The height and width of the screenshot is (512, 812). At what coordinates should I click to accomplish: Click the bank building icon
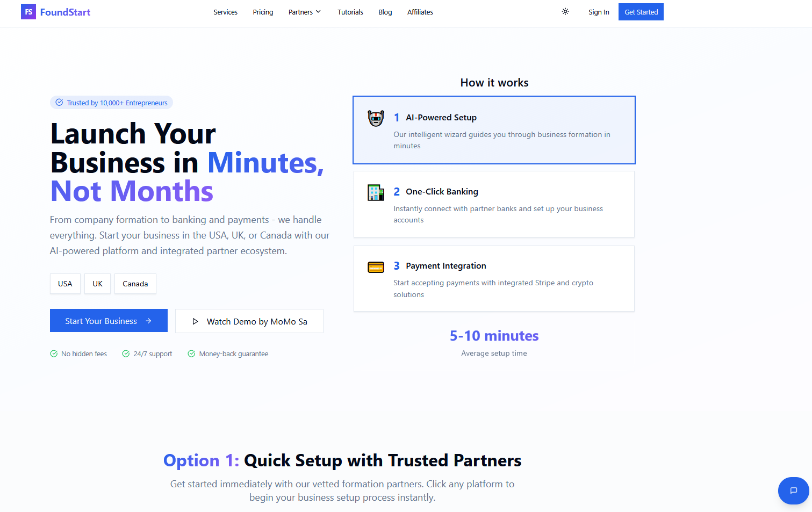[x=376, y=192]
